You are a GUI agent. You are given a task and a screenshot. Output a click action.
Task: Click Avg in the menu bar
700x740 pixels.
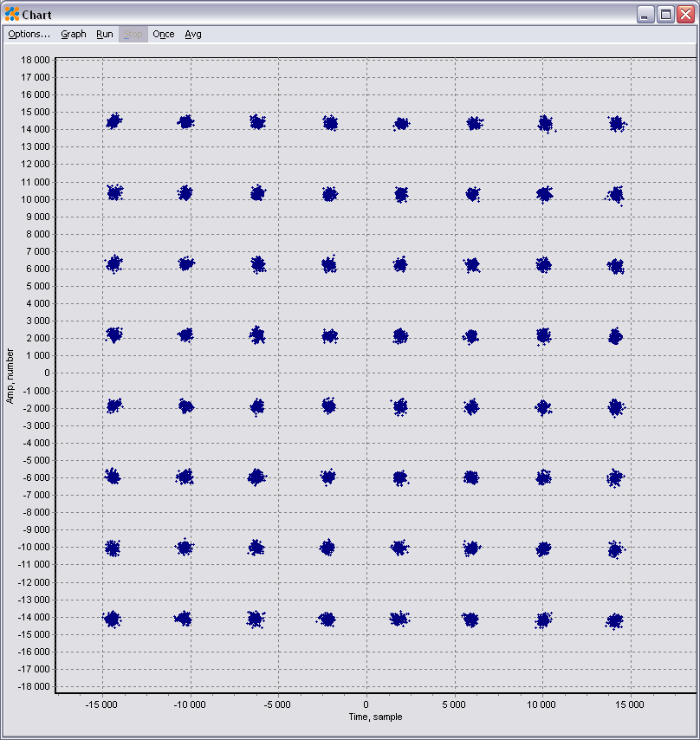(x=193, y=34)
